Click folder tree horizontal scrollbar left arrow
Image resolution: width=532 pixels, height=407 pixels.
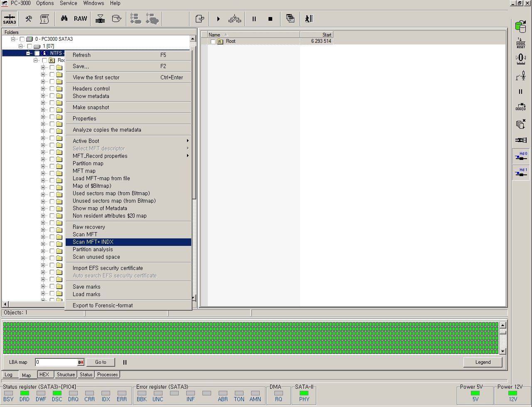5,304
